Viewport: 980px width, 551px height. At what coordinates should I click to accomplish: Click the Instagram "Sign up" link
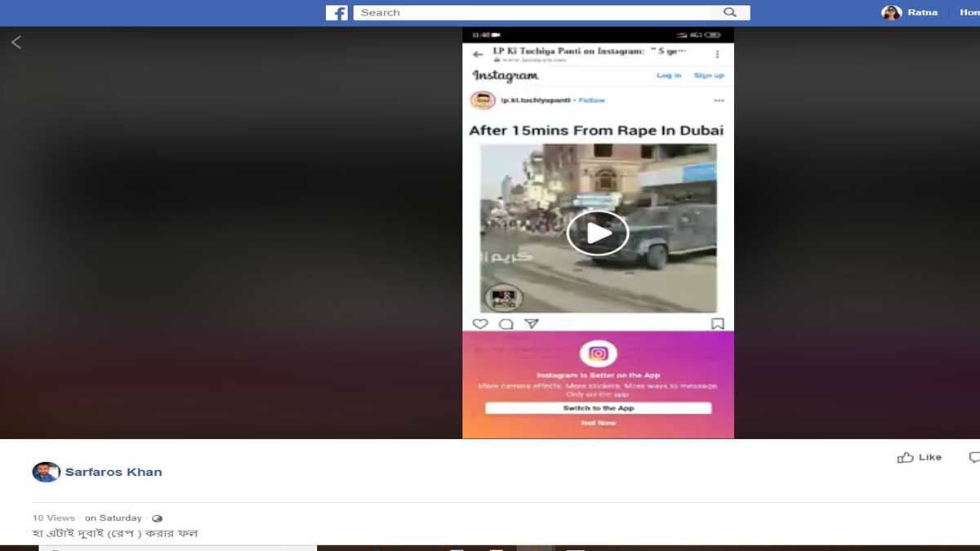(708, 76)
